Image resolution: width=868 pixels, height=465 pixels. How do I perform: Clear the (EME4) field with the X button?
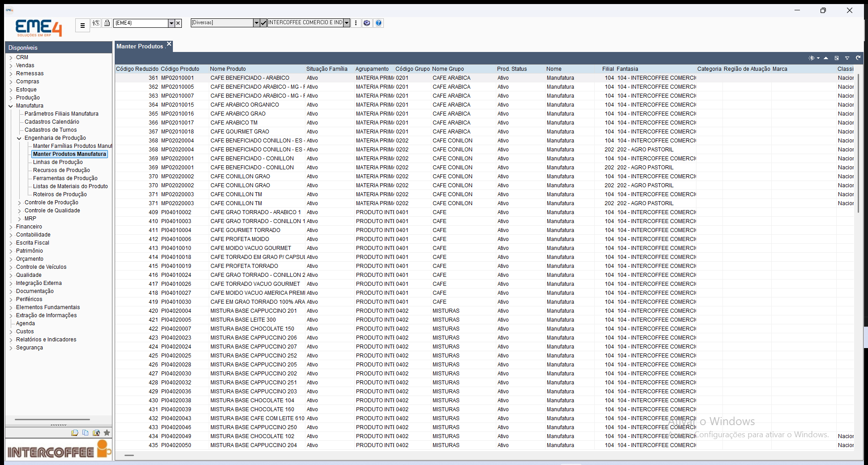[x=178, y=23]
